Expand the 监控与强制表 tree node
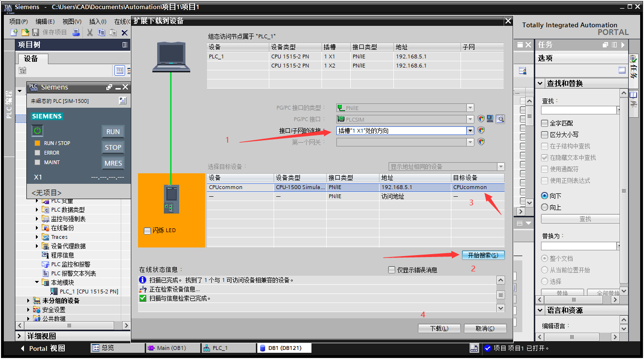 [x=37, y=219]
